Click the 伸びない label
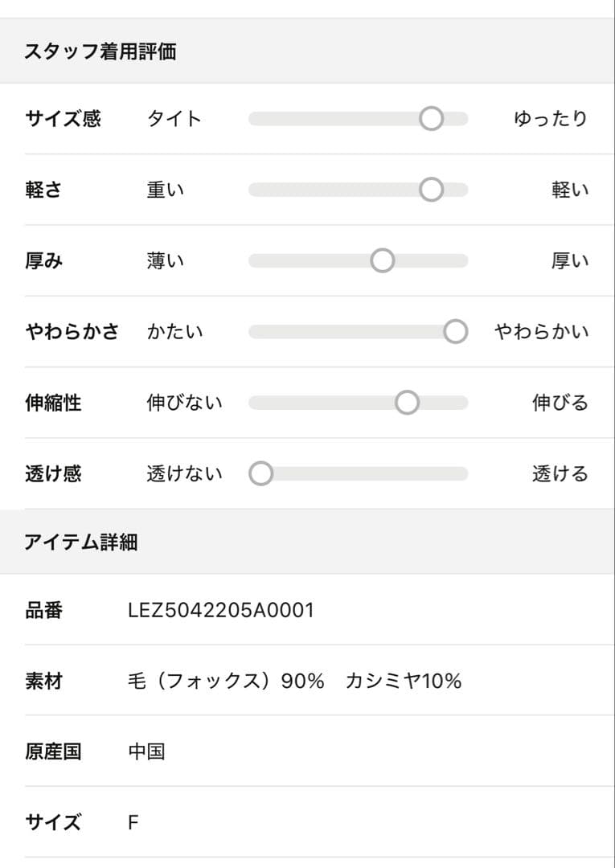The image size is (615, 868). tap(184, 403)
